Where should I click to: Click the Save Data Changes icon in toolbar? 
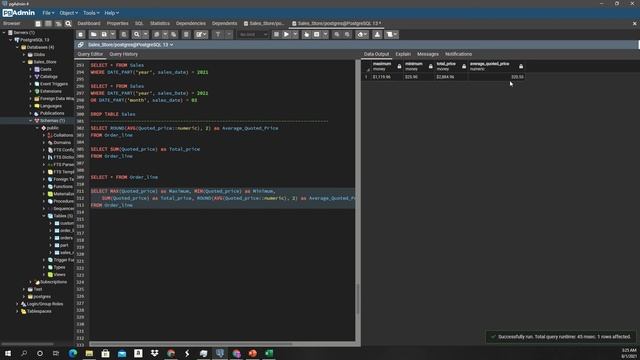pos(124,35)
